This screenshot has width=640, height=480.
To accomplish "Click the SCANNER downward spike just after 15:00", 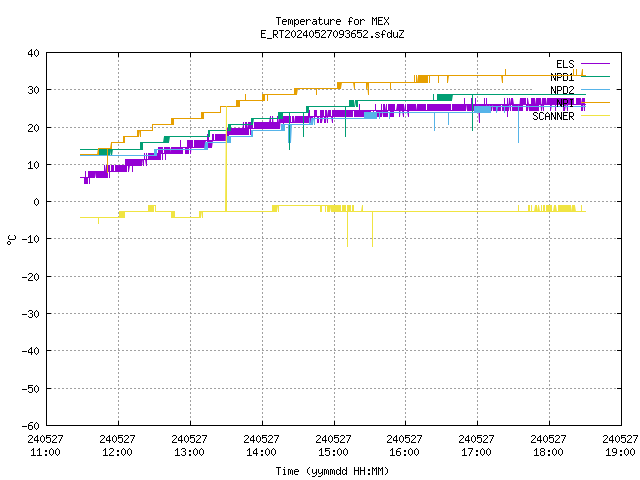I will click(x=347, y=229).
